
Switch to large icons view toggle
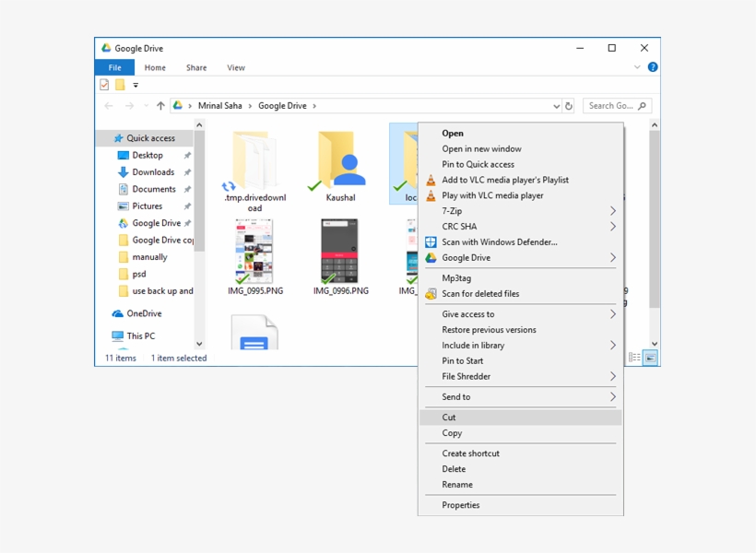[651, 358]
